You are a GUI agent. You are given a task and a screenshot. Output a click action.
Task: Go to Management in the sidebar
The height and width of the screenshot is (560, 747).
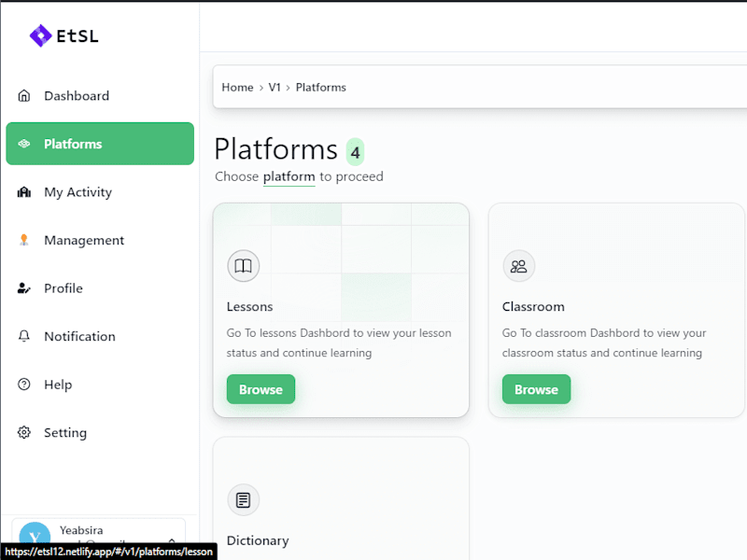point(100,240)
